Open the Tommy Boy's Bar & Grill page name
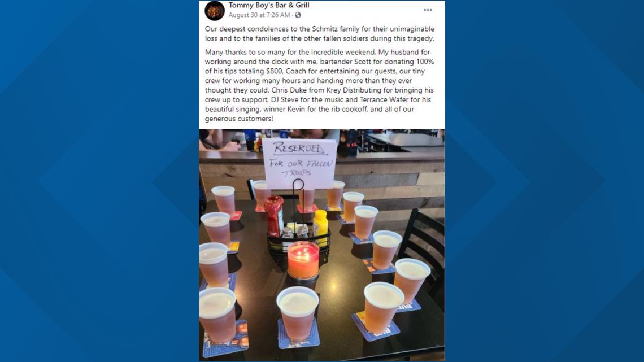Image resolution: width=644 pixels, height=362 pixels. point(269,5)
